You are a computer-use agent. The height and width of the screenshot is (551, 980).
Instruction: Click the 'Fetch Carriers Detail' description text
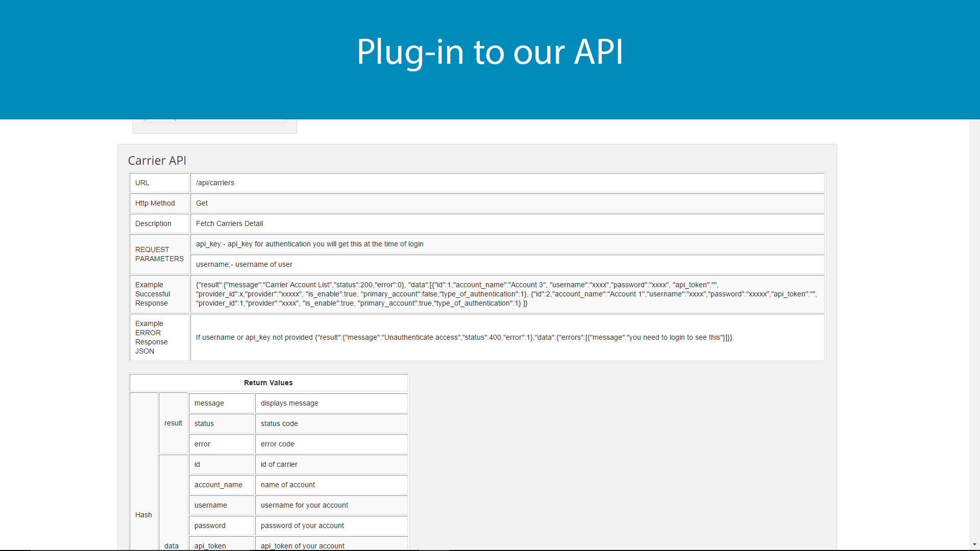(x=229, y=223)
